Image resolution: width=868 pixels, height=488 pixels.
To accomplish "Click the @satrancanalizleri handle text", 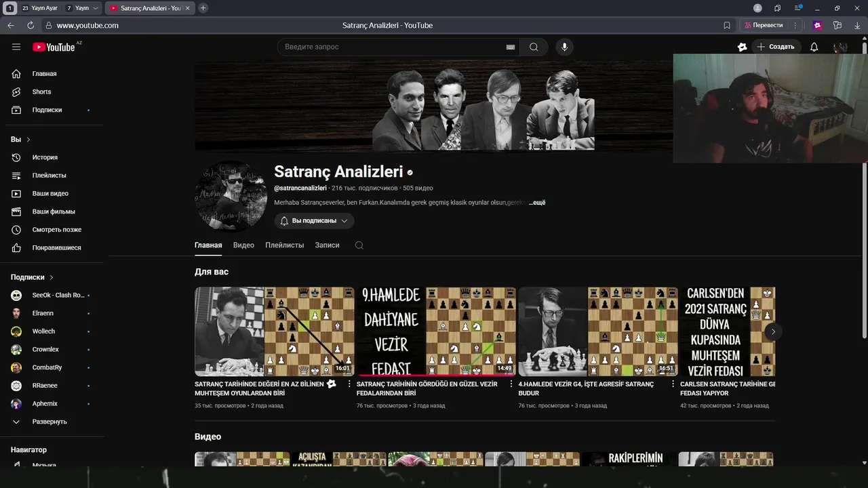I will [300, 188].
